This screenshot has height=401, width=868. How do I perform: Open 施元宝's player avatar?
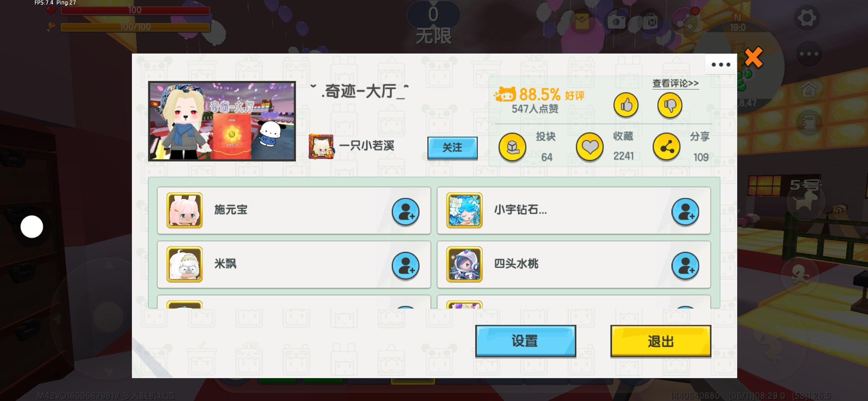pyautogui.click(x=184, y=210)
